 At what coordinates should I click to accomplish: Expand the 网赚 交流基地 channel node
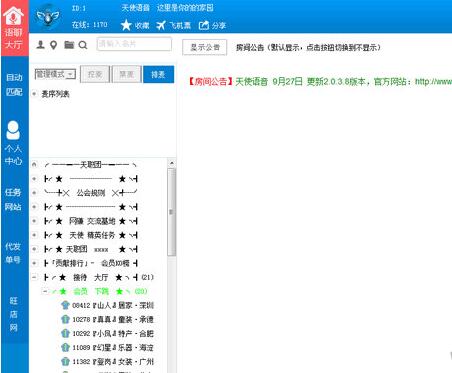34,221
